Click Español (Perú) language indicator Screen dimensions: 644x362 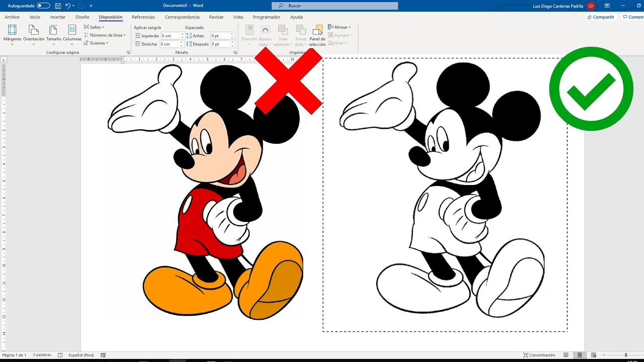81,355
